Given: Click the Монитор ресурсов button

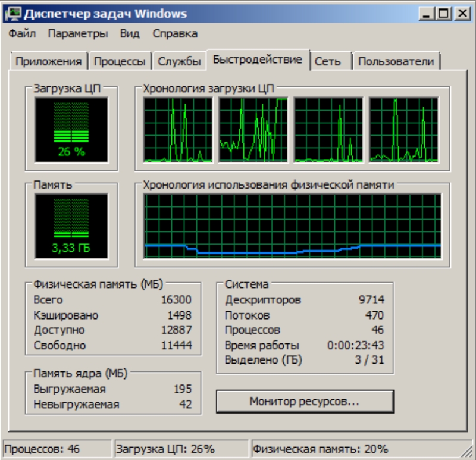Looking at the screenshot, I should [305, 402].
